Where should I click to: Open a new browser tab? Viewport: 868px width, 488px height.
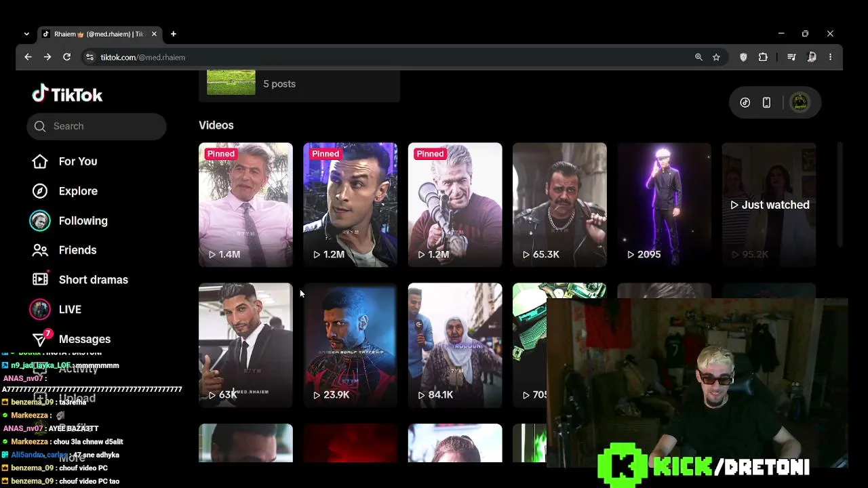click(x=174, y=34)
